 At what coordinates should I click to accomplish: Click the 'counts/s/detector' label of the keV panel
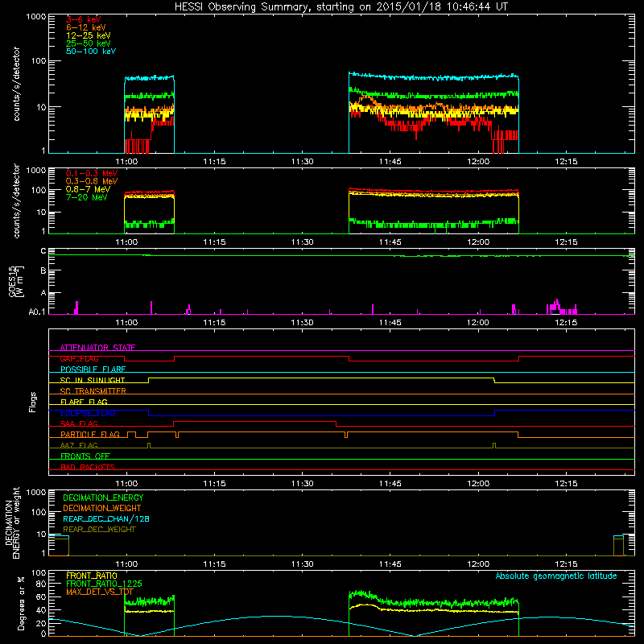tap(16, 84)
